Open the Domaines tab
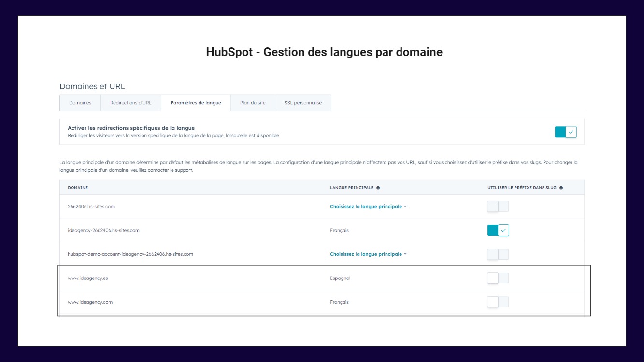This screenshot has height=362, width=644. (x=80, y=103)
